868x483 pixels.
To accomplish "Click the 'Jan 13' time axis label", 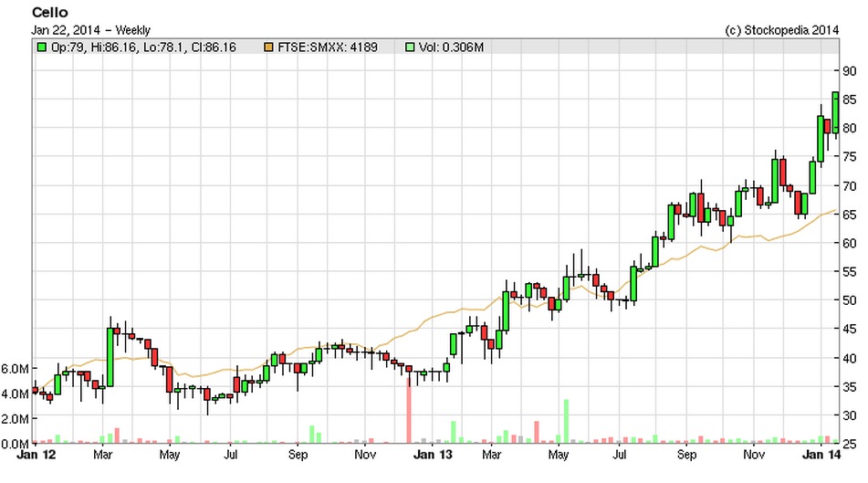I will (x=433, y=455).
